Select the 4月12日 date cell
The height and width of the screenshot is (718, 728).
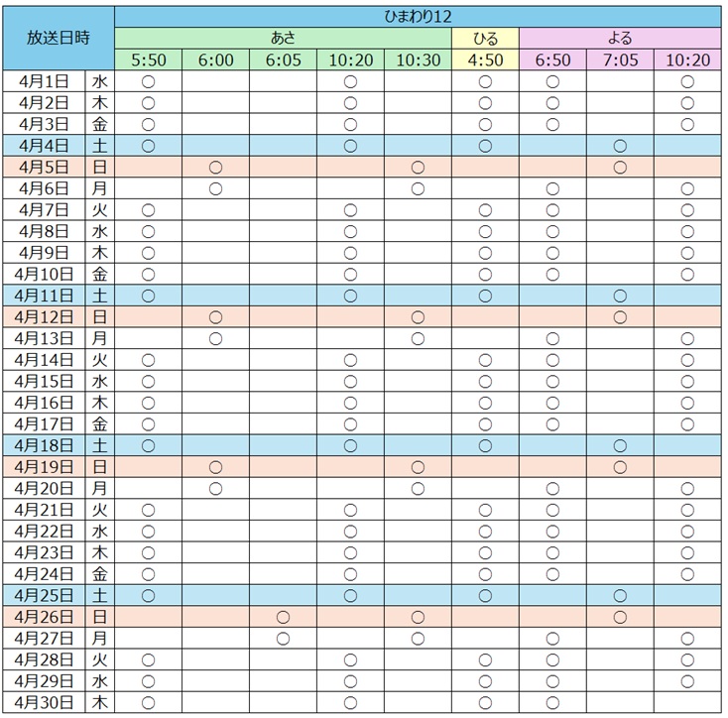tap(46, 317)
